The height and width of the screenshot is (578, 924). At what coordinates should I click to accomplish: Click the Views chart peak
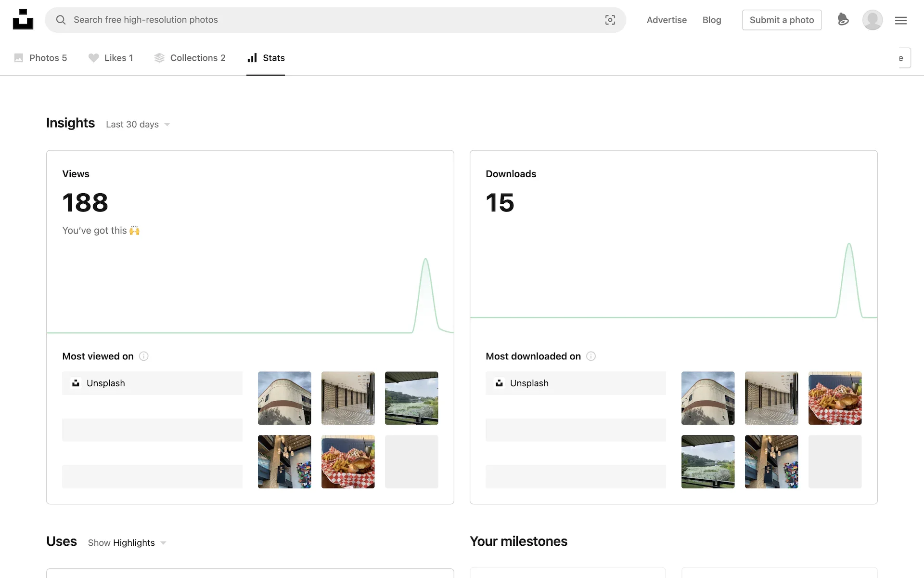425,260
